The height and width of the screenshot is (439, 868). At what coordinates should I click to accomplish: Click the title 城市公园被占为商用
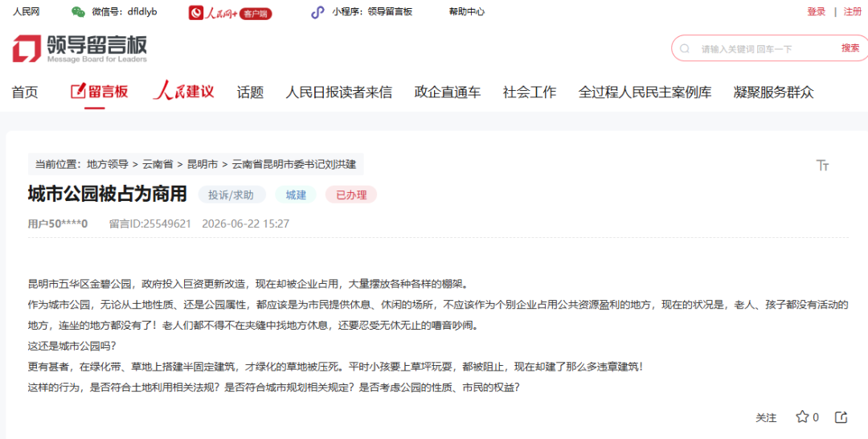(x=108, y=195)
